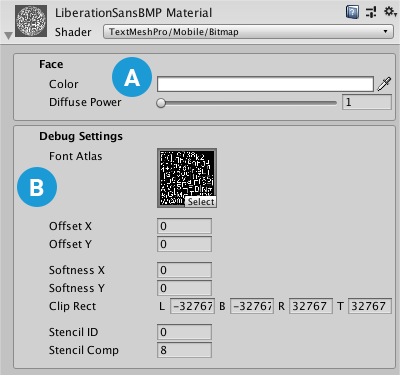
Task: Click the Clip Rect L field
Action: [193, 306]
